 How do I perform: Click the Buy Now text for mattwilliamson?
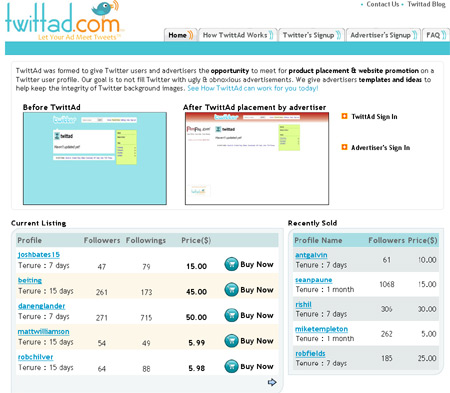click(x=257, y=341)
